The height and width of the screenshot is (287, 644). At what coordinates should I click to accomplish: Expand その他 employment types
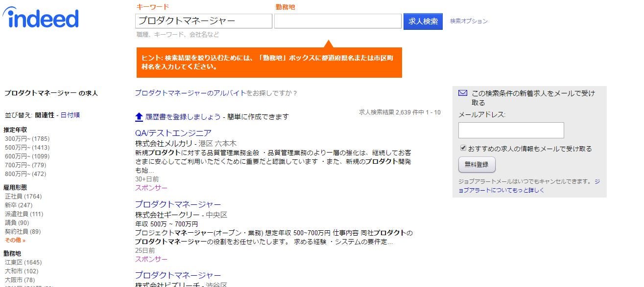(15, 241)
